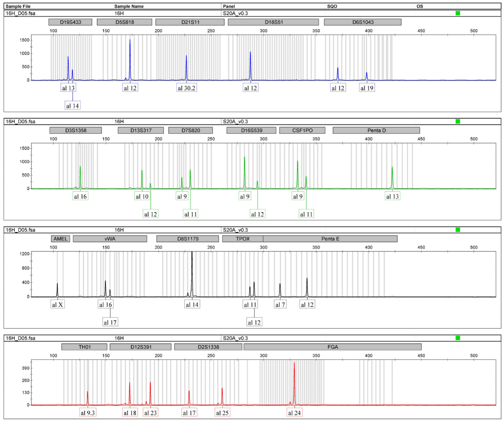Click the Sample File column header
504x422 pixels.
[18, 6]
